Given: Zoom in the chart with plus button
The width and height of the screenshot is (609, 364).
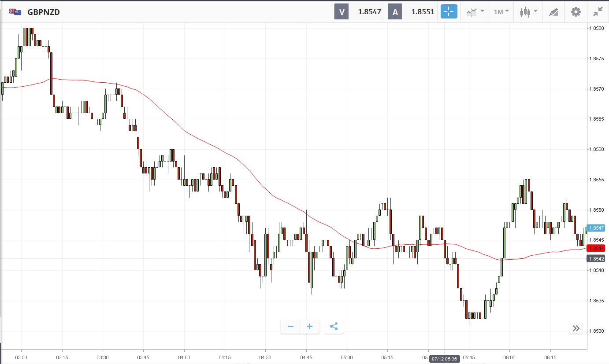Looking at the screenshot, I should 310,327.
